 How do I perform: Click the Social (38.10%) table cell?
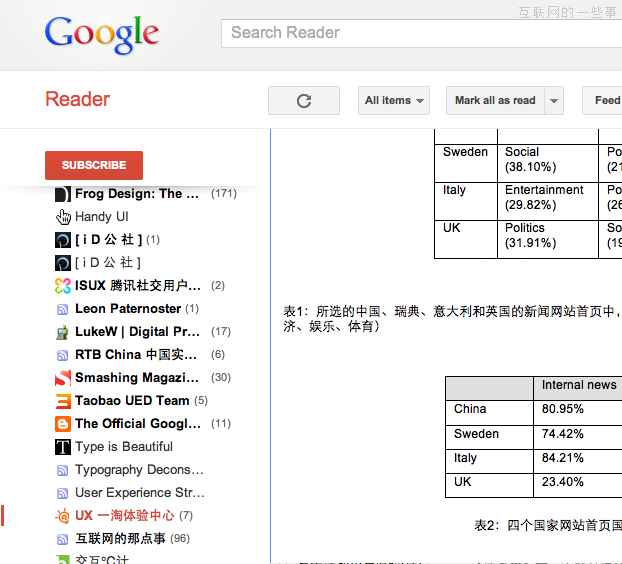click(548, 163)
